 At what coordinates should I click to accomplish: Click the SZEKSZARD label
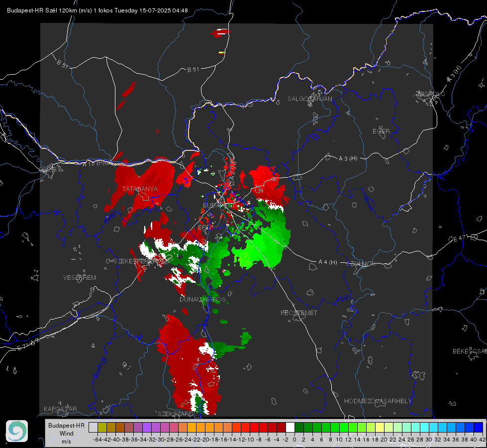[x=176, y=414]
